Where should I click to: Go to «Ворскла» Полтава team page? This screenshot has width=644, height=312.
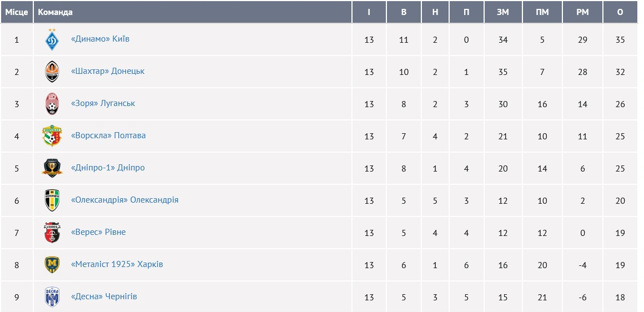108,136
